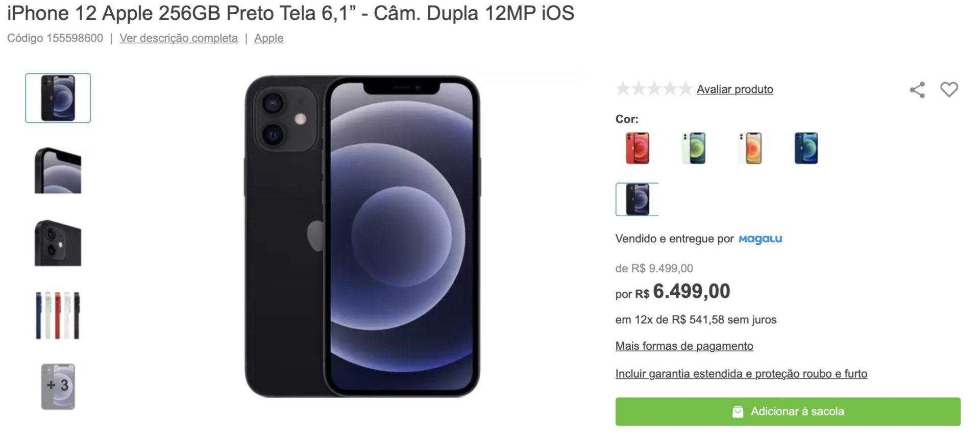
Task: View the rear camera close-up thumbnail
Action: pos(58,243)
